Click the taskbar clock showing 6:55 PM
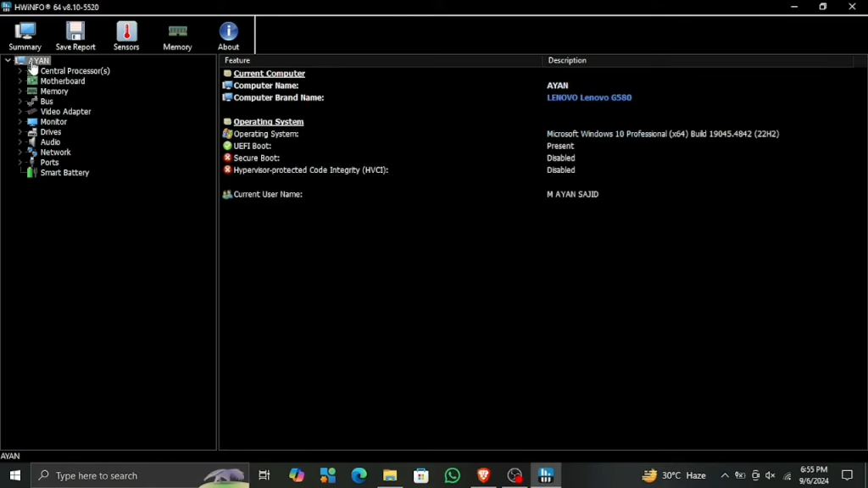This screenshot has height=488, width=868. [x=814, y=475]
